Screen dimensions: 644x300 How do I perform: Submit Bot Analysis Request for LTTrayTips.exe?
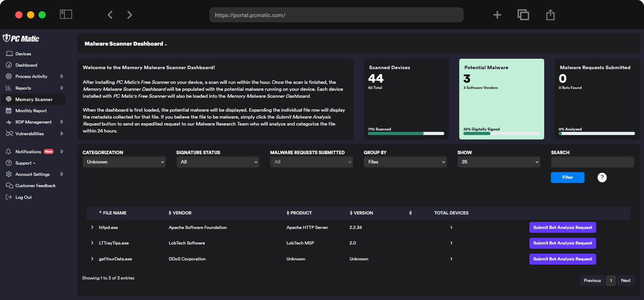tap(562, 243)
